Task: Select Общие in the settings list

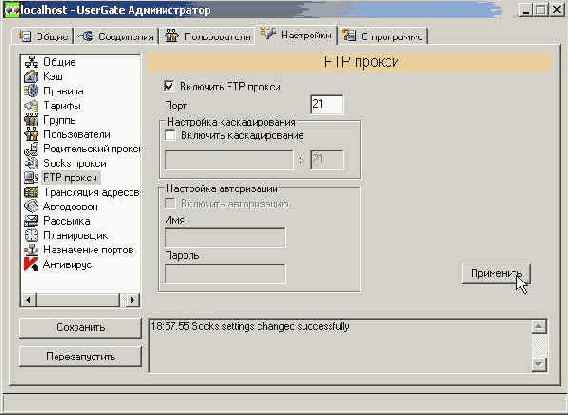Action: 59,62
